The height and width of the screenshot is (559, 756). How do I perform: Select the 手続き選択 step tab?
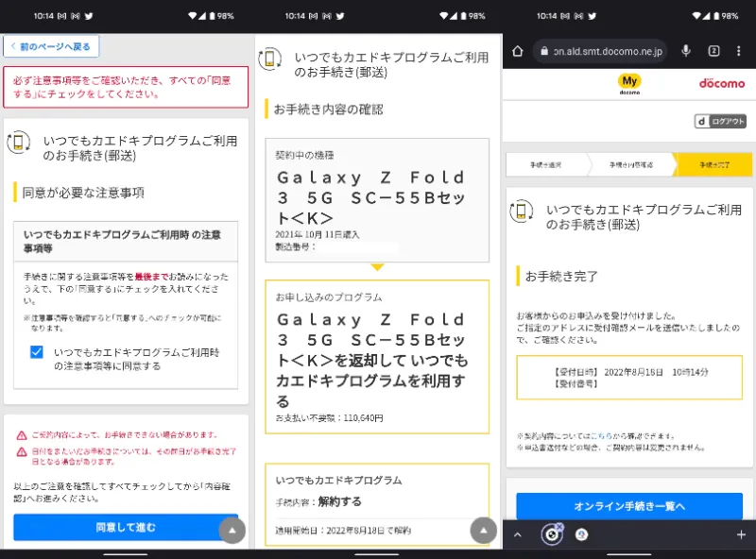coord(546,165)
